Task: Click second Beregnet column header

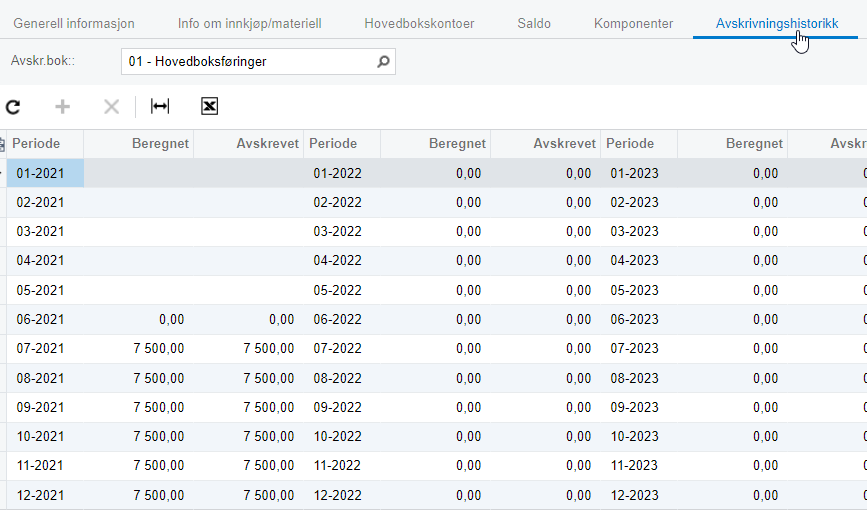Action: point(436,144)
